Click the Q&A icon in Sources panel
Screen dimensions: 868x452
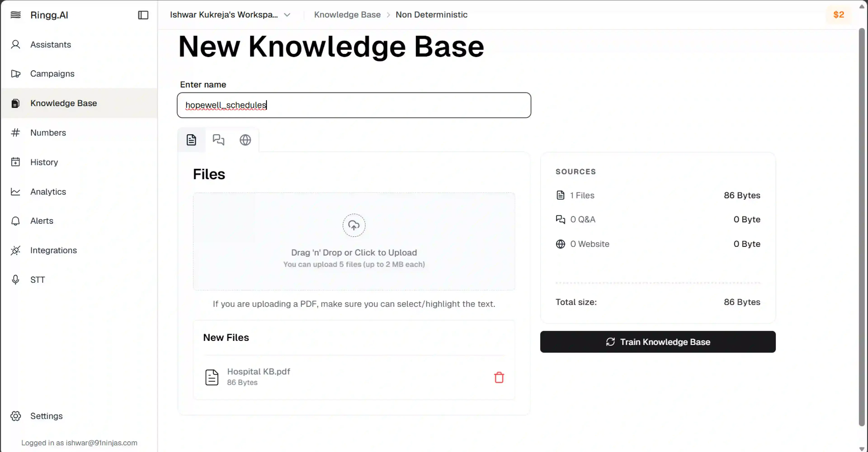coord(560,219)
